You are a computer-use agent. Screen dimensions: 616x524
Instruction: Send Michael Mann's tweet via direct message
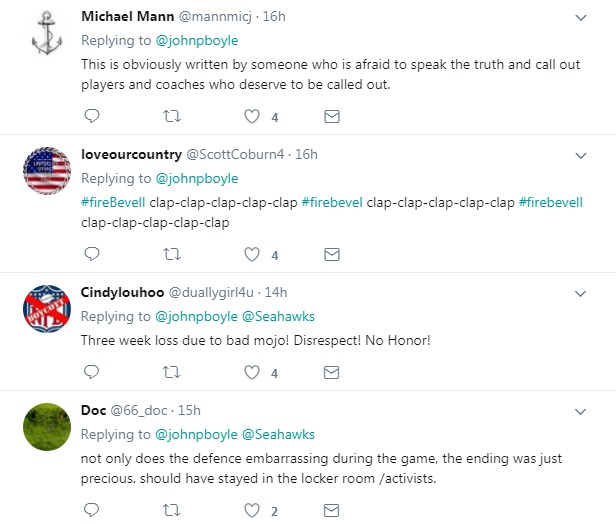[333, 117]
